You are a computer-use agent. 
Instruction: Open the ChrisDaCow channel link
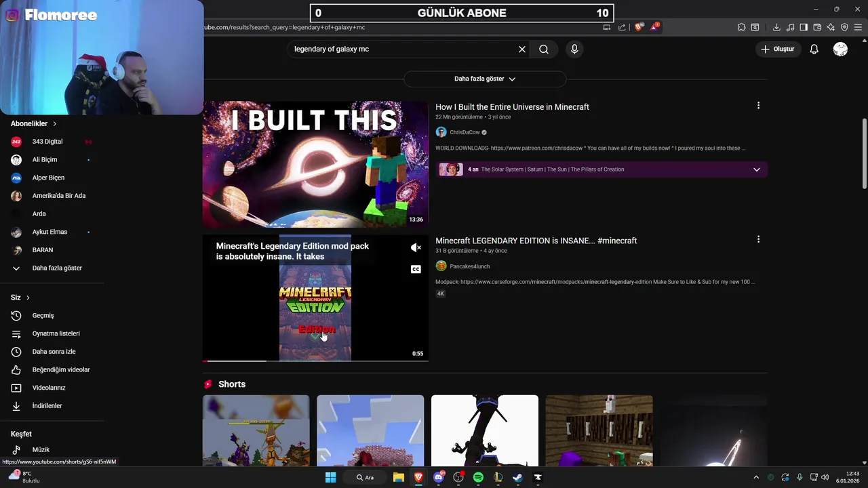(465, 132)
